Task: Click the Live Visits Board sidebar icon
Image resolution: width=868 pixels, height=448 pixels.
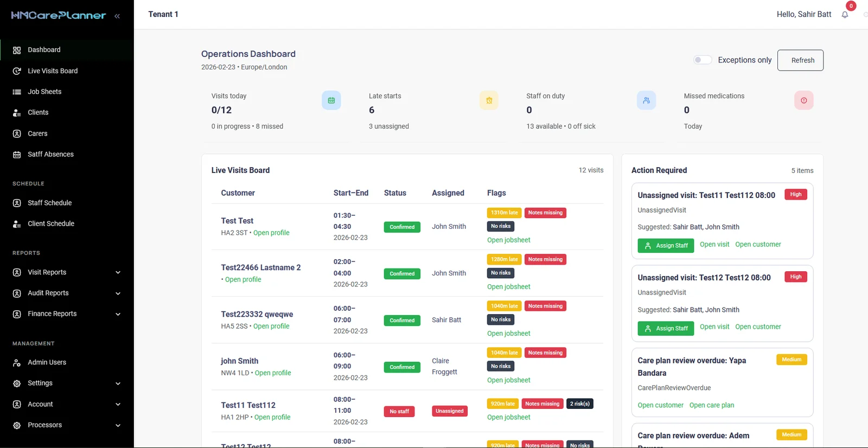Action: (17, 71)
